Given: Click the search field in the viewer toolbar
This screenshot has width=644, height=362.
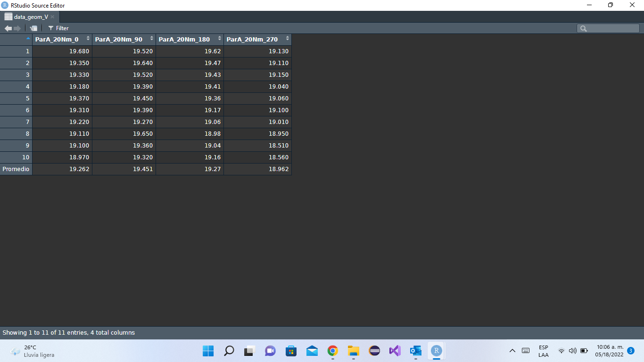Looking at the screenshot, I should 608,28.
